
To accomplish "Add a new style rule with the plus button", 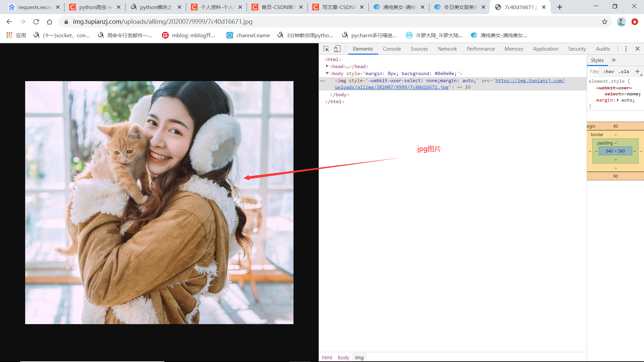I will click(638, 71).
